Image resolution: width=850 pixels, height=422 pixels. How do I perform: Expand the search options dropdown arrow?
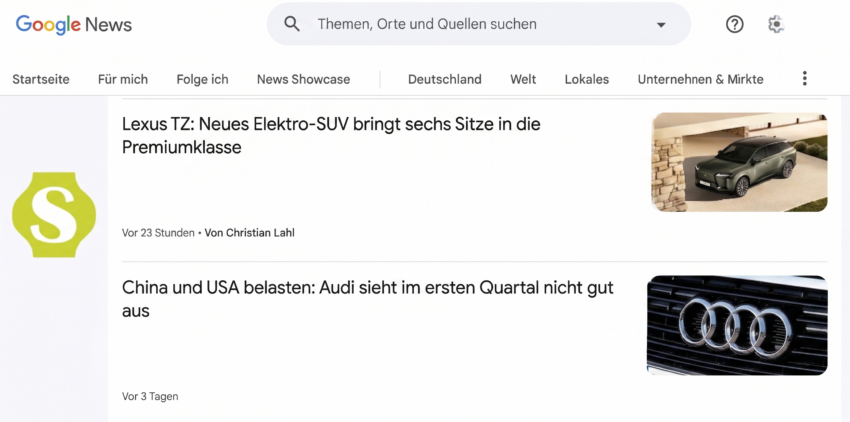click(x=661, y=24)
